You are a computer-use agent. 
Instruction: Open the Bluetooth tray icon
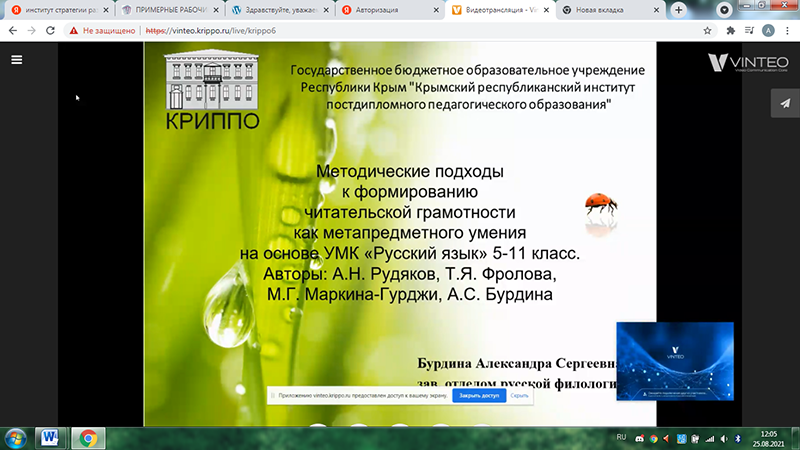coord(738,439)
